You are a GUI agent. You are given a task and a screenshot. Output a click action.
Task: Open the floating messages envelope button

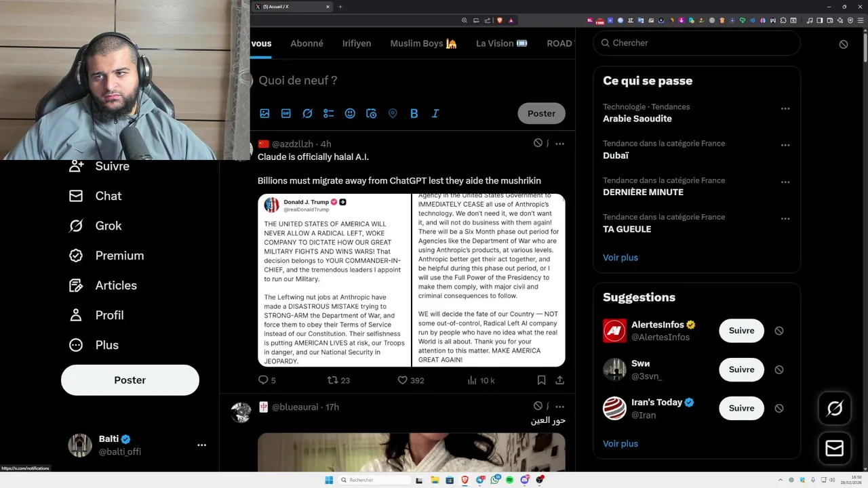click(x=835, y=448)
